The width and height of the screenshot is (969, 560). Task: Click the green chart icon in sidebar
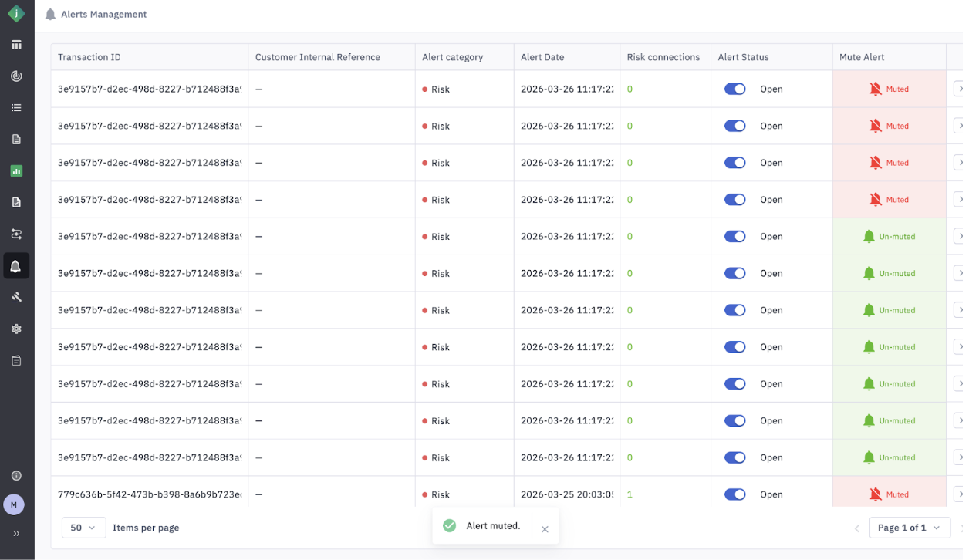point(16,171)
